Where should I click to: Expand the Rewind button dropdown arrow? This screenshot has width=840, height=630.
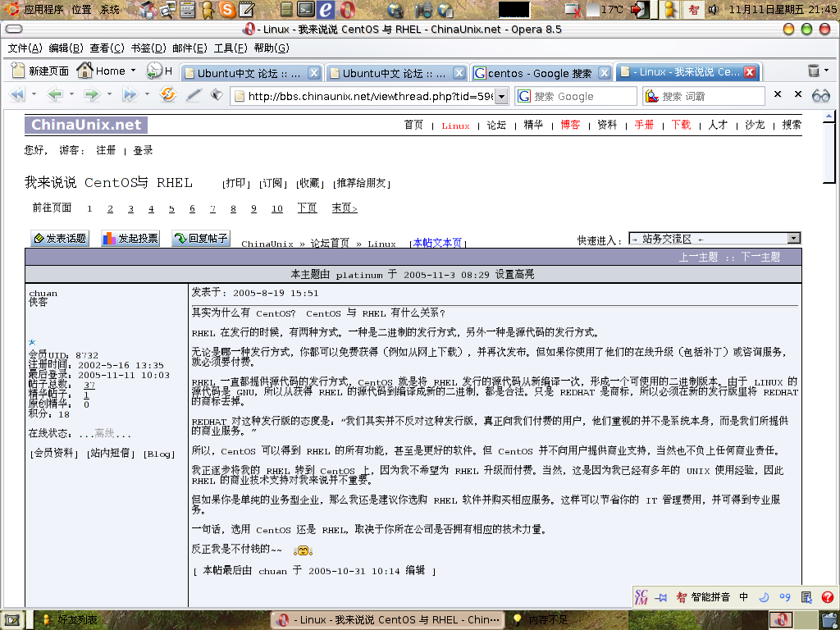tap(34, 95)
